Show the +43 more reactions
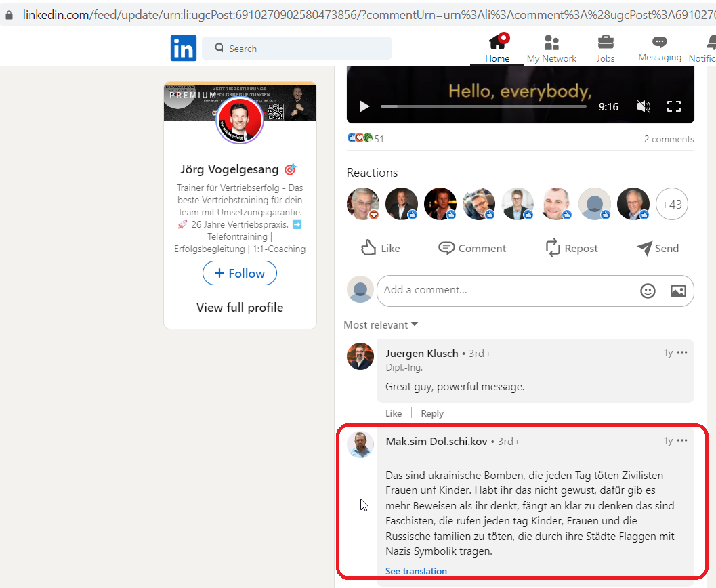Screen dimensions: 716x588 tap(672, 204)
